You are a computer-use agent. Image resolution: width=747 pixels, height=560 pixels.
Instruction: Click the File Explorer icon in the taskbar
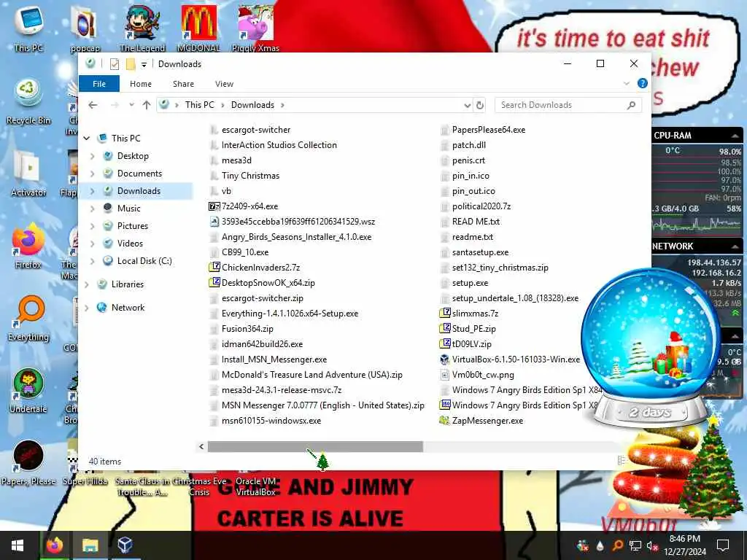pyautogui.click(x=90, y=545)
